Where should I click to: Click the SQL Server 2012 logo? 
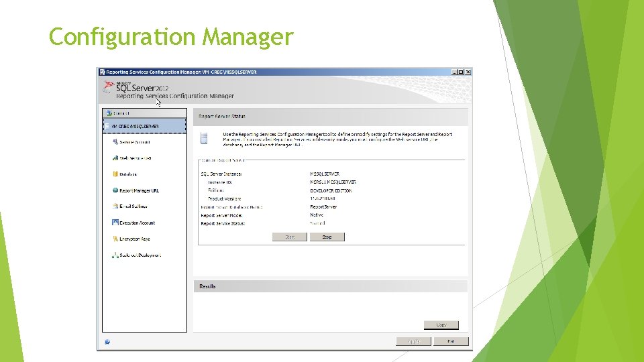136,87
